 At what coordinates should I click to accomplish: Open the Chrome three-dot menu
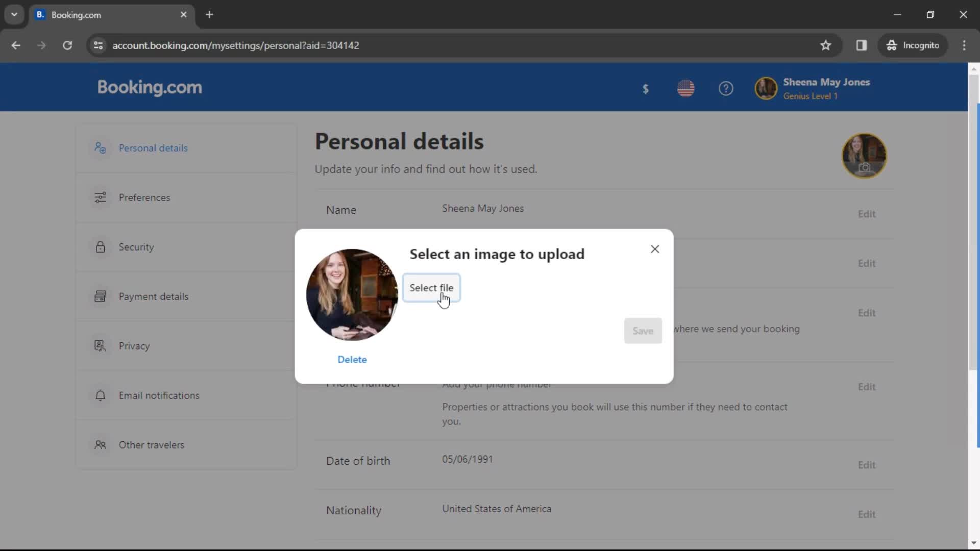point(964,45)
